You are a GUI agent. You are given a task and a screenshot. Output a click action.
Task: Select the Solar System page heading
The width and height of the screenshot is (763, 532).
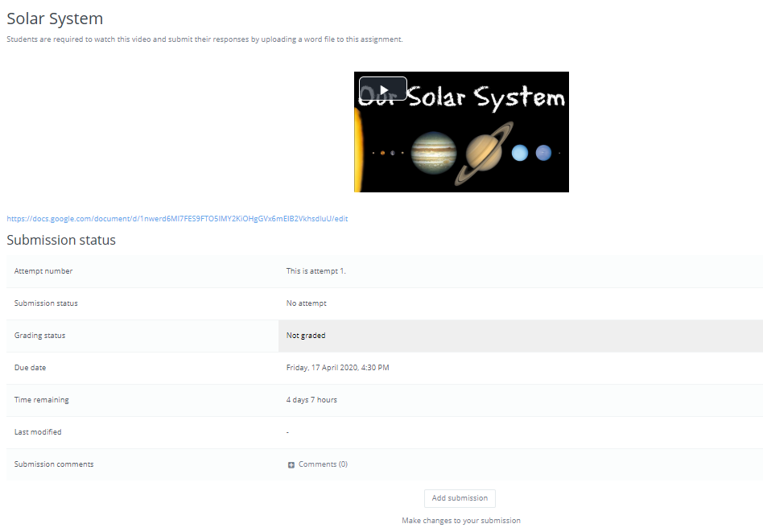[55, 18]
